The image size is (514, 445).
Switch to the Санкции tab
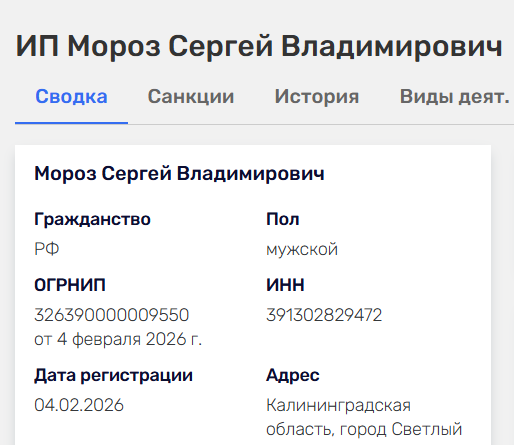[x=191, y=97]
